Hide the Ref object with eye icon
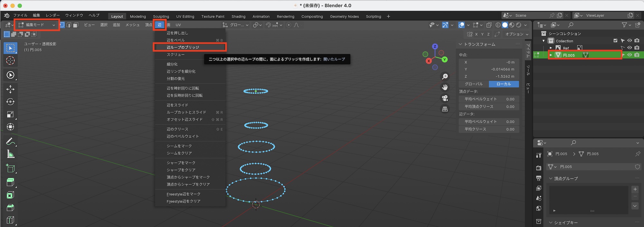The height and width of the screenshot is (227, 644). coord(630,48)
